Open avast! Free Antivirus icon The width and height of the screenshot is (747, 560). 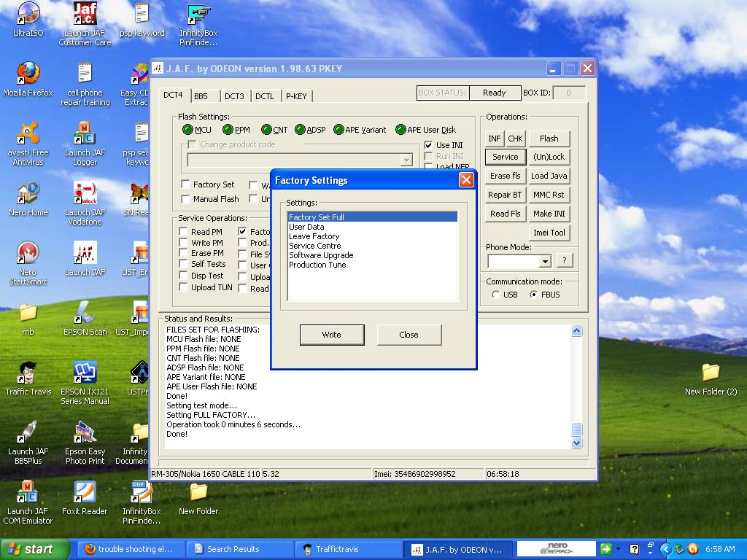tap(28, 144)
